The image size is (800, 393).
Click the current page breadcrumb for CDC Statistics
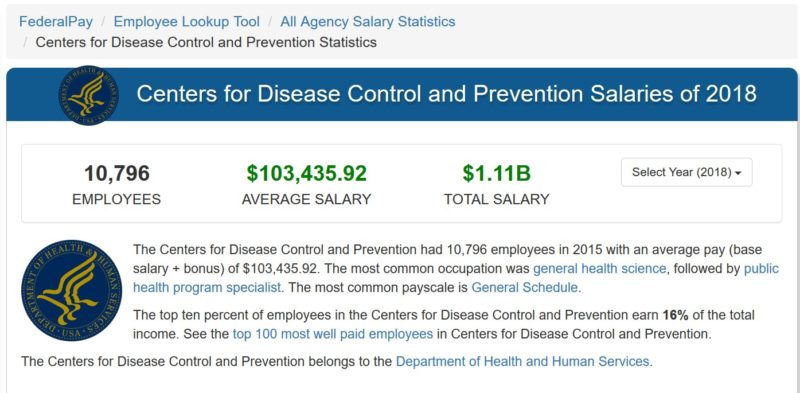tap(206, 42)
